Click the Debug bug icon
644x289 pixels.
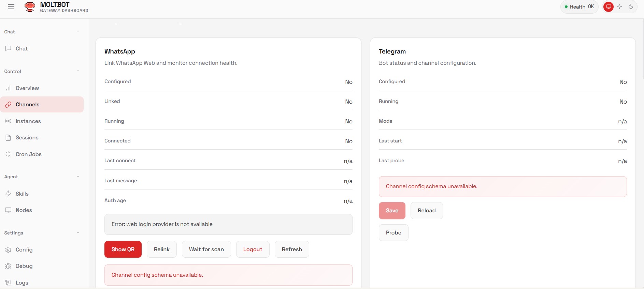[x=8, y=266]
